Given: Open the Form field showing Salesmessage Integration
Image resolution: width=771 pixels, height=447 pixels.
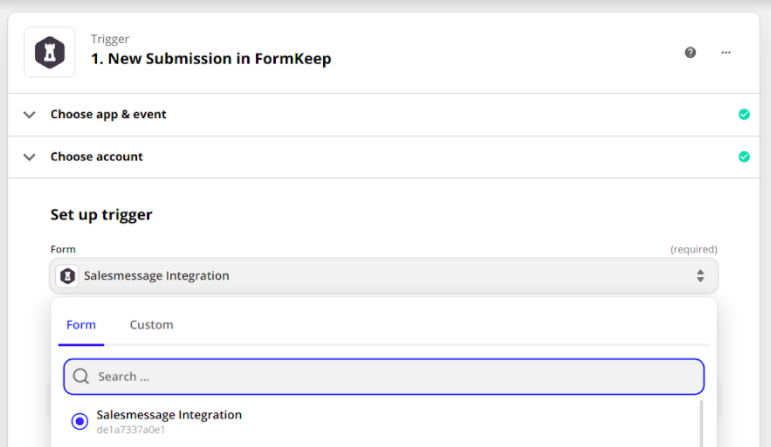Looking at the screenshot, I should point(380,276).
